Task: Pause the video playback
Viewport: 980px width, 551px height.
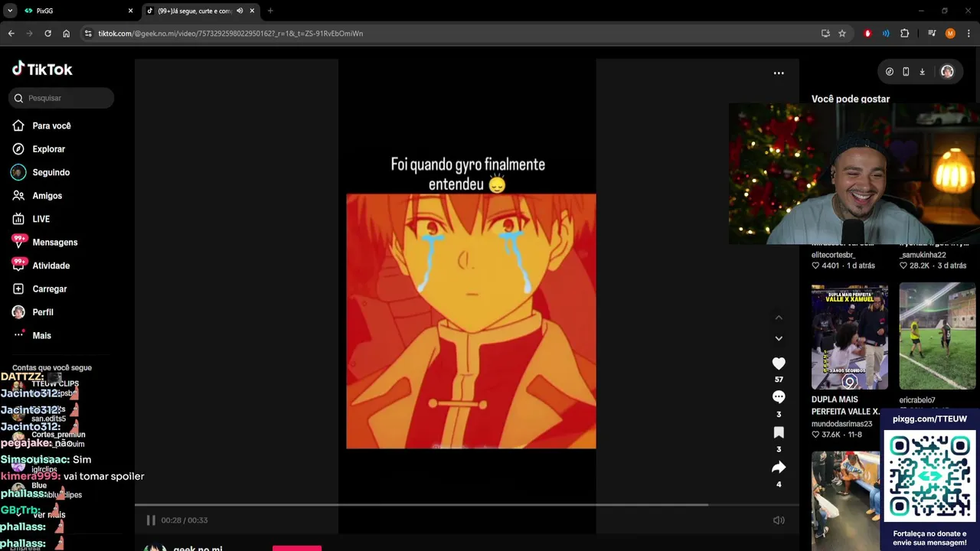Action: (151, 520)
